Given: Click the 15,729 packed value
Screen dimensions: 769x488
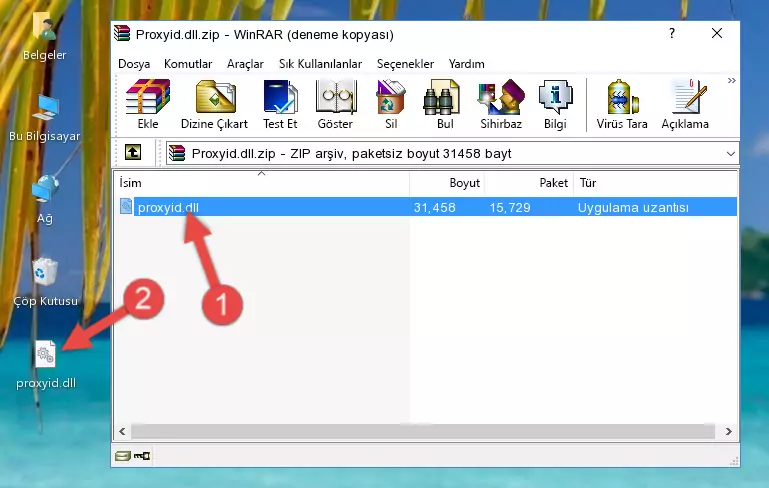Looking at the screenshot, I should click(x=510, y=207).
